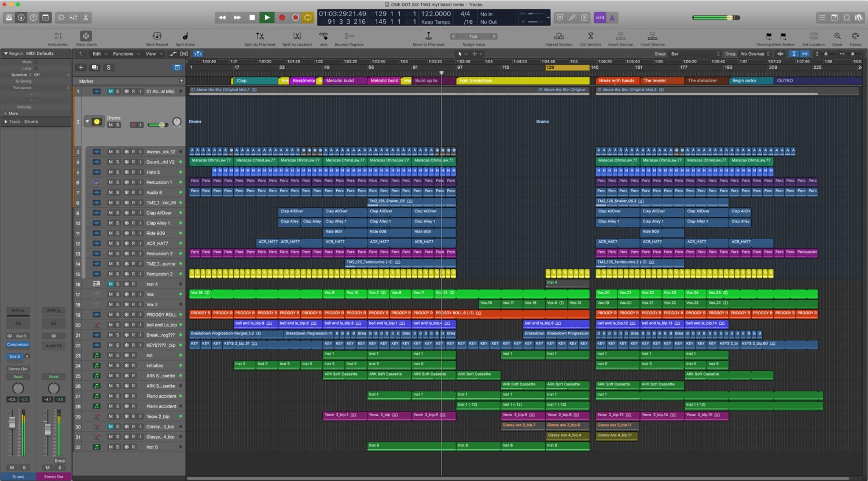
Task: Click Split by Locators icon
Action: click(x=297, y=36)
